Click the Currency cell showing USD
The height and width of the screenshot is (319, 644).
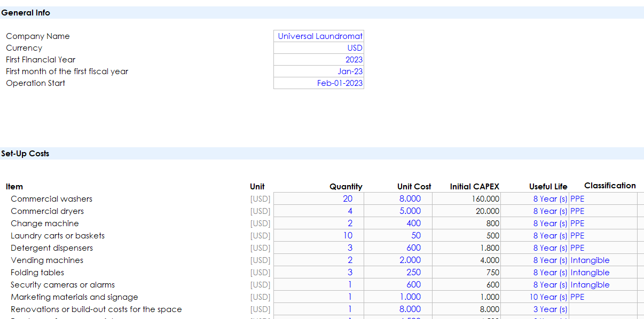(x=319, y=48)
